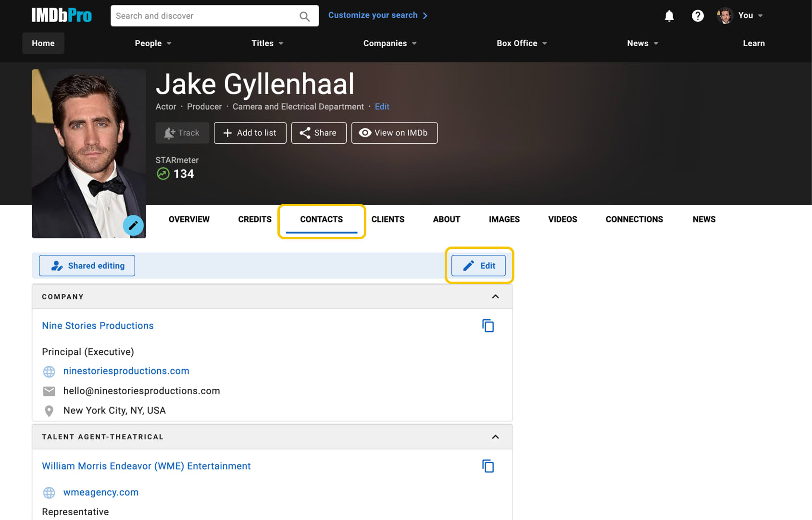Copy Nine Stories Productions contact details

(488, 325)
